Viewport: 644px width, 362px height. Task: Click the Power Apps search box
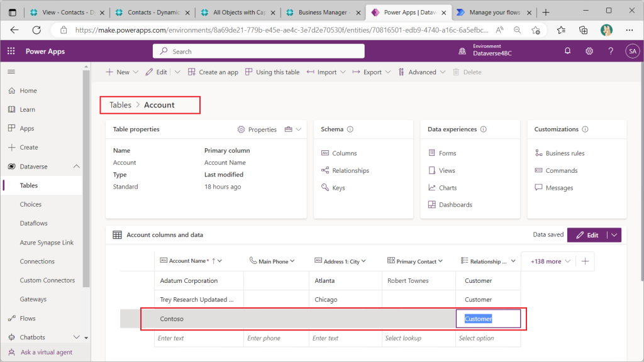click(258, 52)
